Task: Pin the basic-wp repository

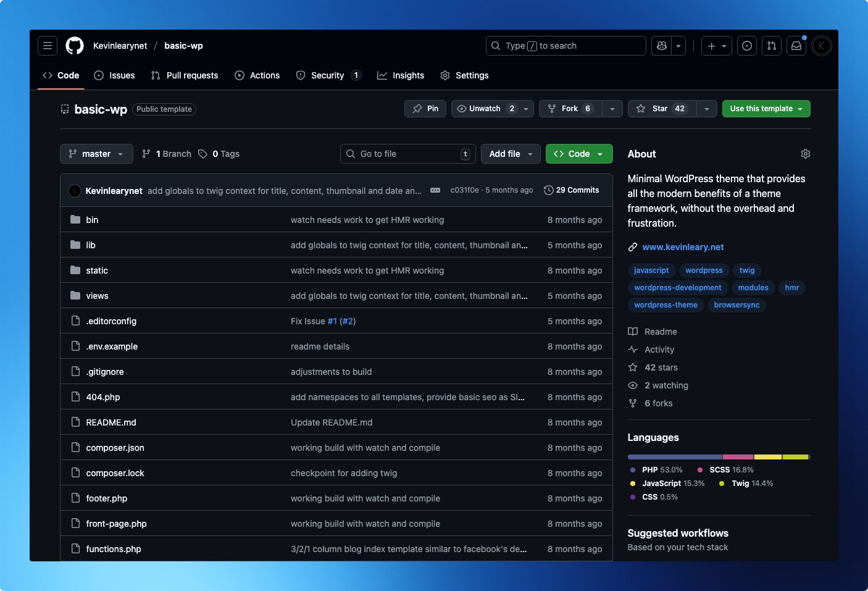Action: (x=425, y=108)
